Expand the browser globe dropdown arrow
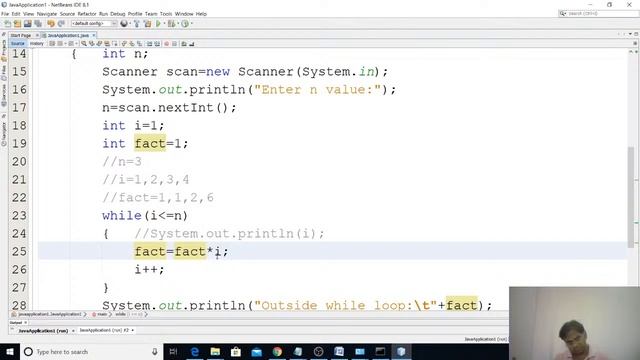The width and height of the screenshot is (640, 360). pos(130,24)
